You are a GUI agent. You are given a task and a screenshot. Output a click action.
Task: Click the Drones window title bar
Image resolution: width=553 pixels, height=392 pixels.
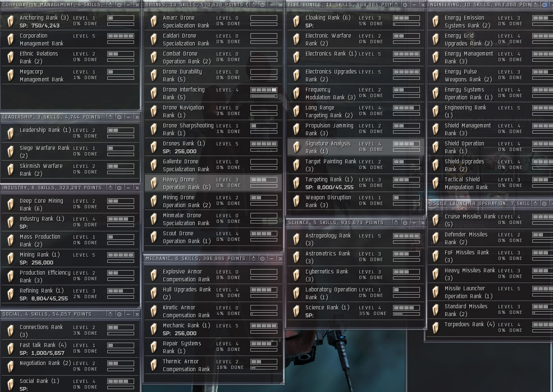(213, 4)
